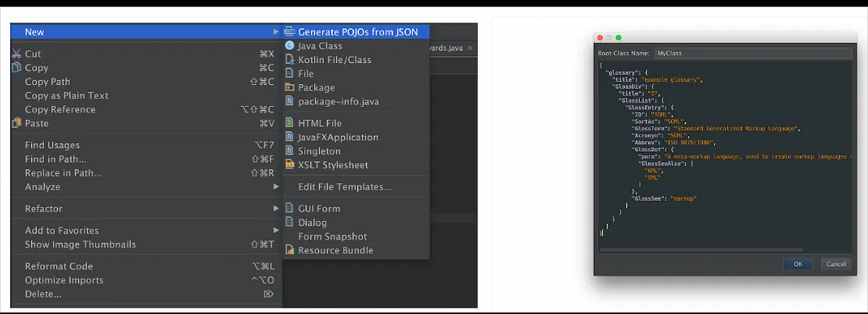Screen dimensions: 868x314
Task: Click the Copy icon in the context menu
Action: coord(17,67)
